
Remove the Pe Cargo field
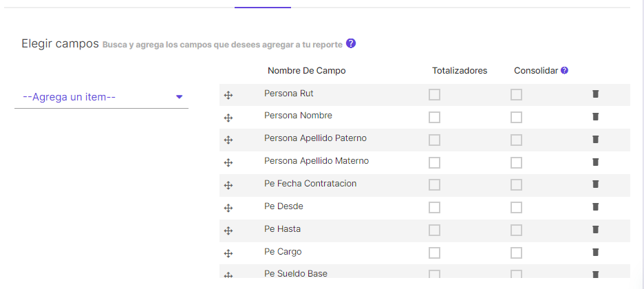pyautogui.click(x=595, y=252)
